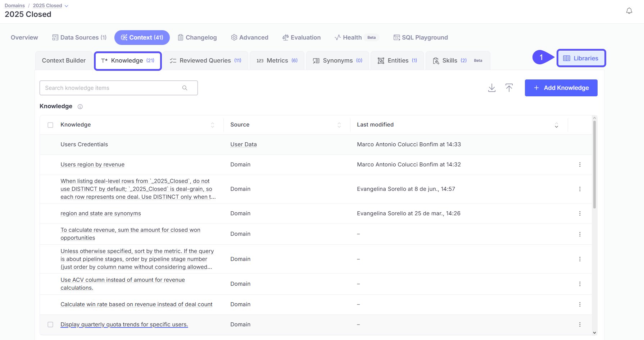
Task: Click the Add Knowledge button
Action: point(561,88)
